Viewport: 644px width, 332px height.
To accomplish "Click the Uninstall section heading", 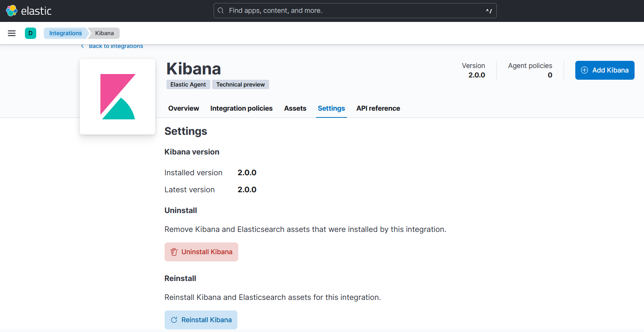I will (181, 210).
